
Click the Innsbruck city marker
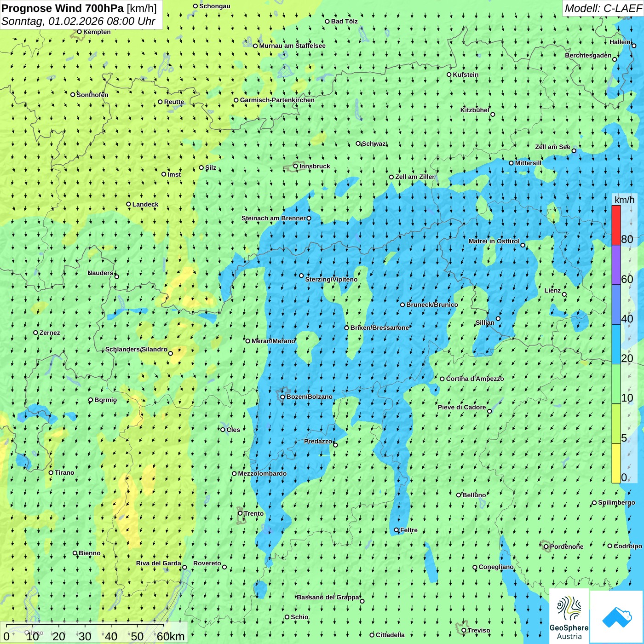(x=296, y=166)
